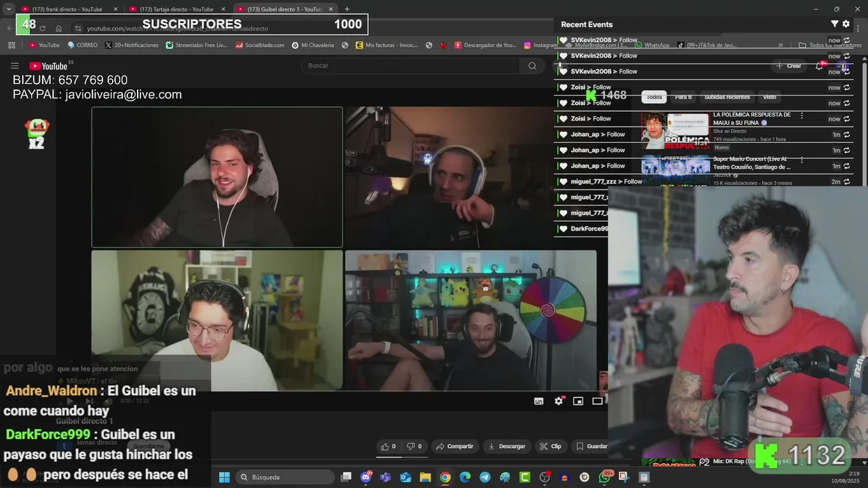Image resolution: width=868 pixels, height=488 pixels.
Task: Open the Mi Chavaleria bookmark
Action: [x=313, y=45]
